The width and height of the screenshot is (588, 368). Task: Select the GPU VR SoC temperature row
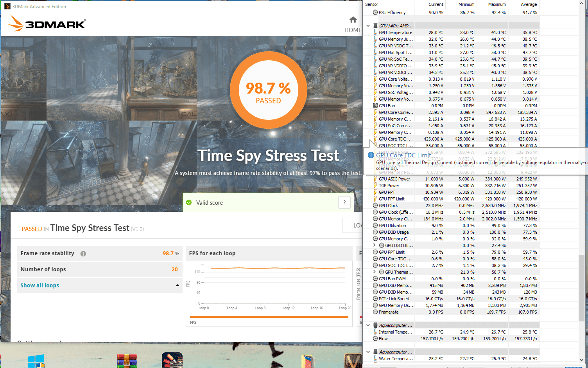pos(451,59)
